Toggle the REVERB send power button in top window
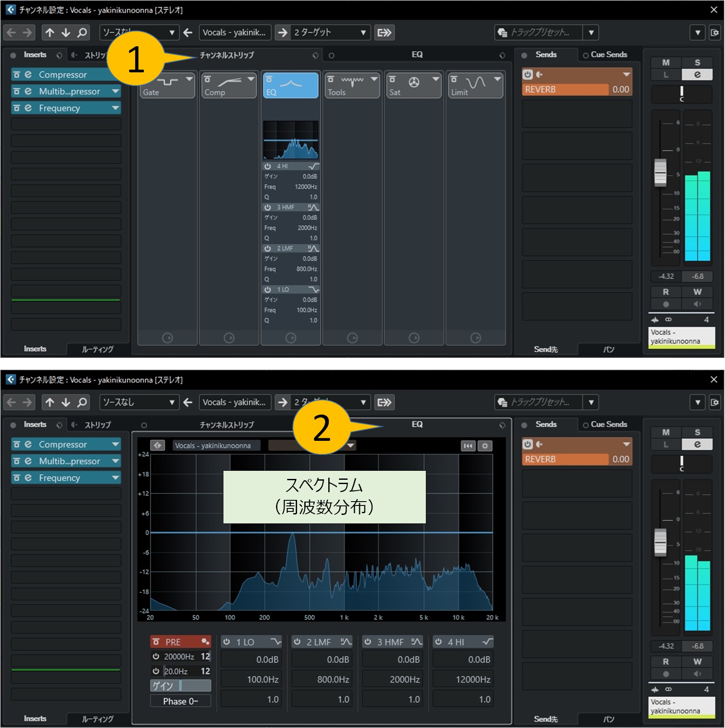Screen dimensions: 725x728 [528, 74]
